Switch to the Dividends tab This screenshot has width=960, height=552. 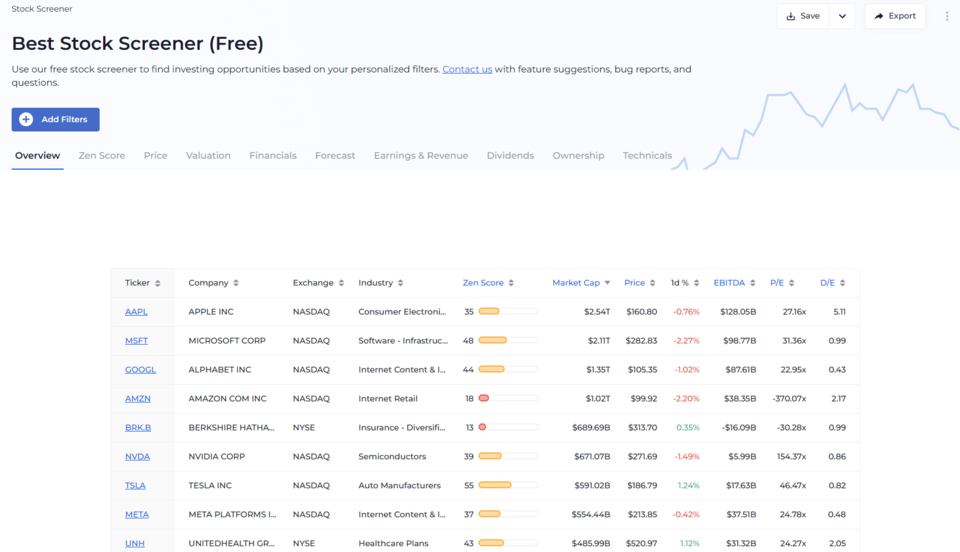(x=510, y=155)
